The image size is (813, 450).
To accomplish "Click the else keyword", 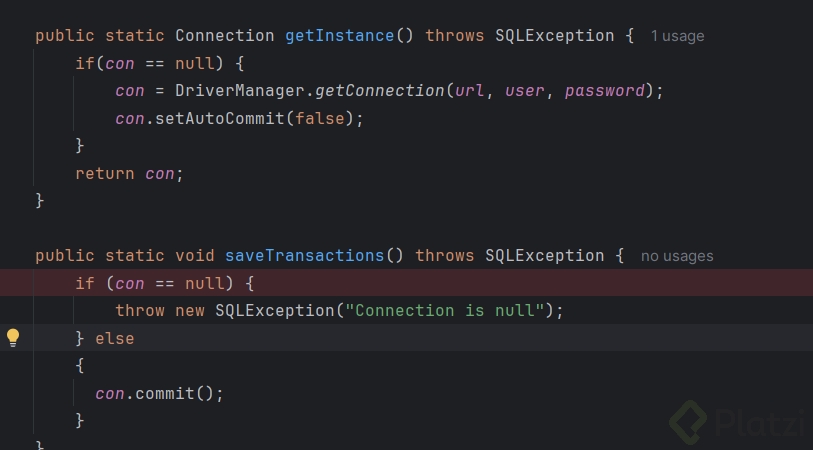I will click(x=114, y=338).
